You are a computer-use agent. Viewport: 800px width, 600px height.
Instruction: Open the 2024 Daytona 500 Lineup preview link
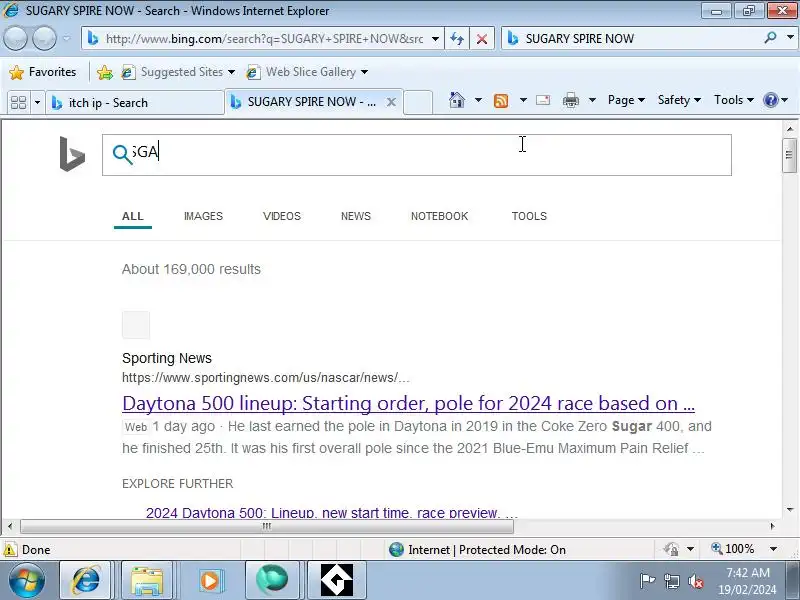(x=332, y=513)
